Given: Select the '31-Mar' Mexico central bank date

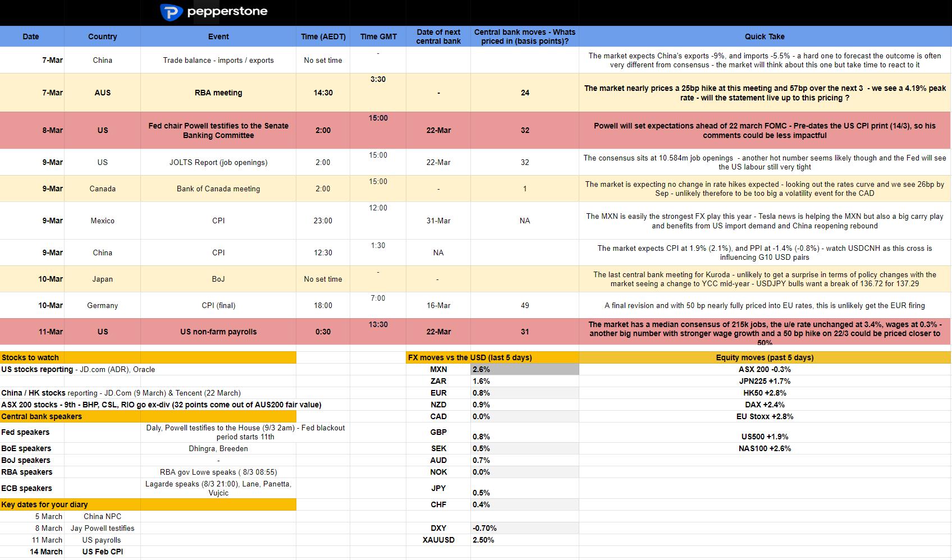Looking at the screenshot, I should 438,221.
